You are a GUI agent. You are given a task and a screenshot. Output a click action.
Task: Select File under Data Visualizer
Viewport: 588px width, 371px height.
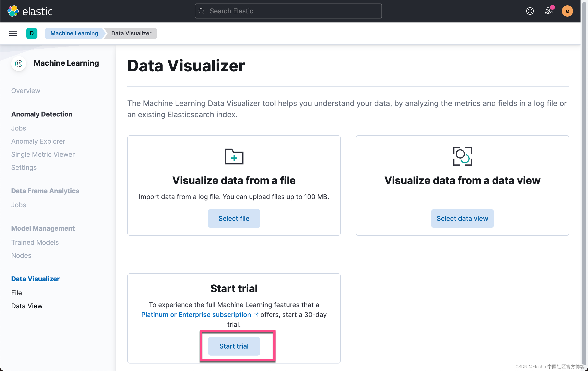click(x=17, y=293)
